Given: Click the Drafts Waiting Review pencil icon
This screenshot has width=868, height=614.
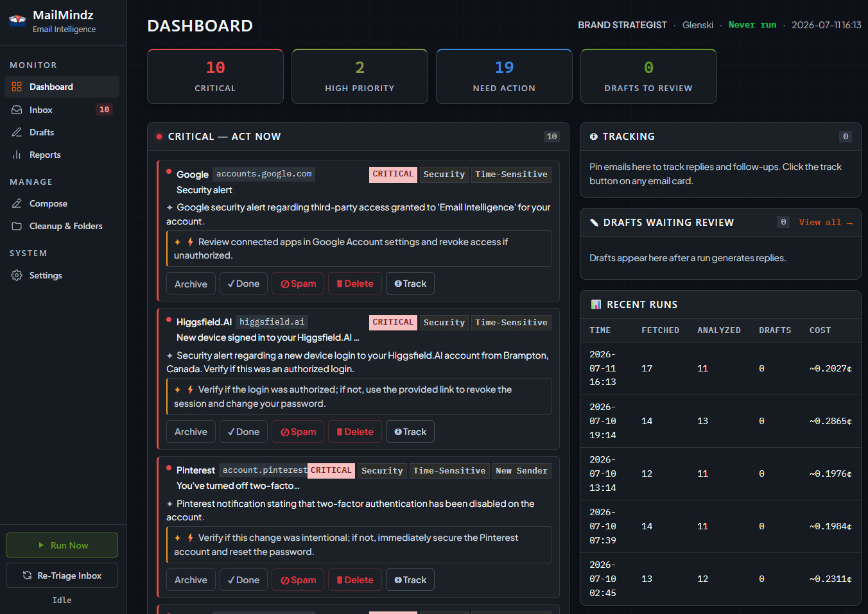Looking at the screenshot, I should click(x=594, y=223).
